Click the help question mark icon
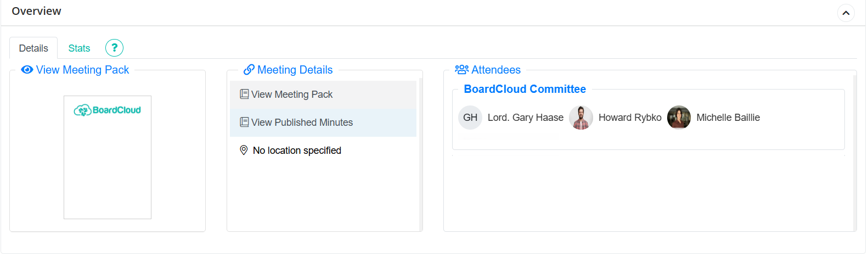 (x=114, y=48)
